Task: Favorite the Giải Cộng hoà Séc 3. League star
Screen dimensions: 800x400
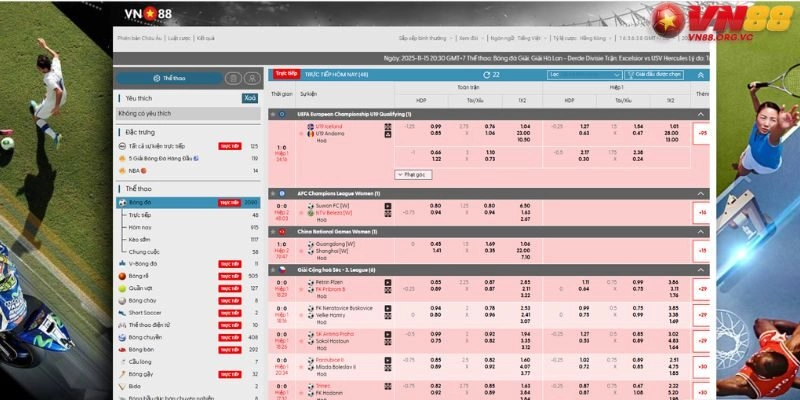Action: (x=273, y=270)
